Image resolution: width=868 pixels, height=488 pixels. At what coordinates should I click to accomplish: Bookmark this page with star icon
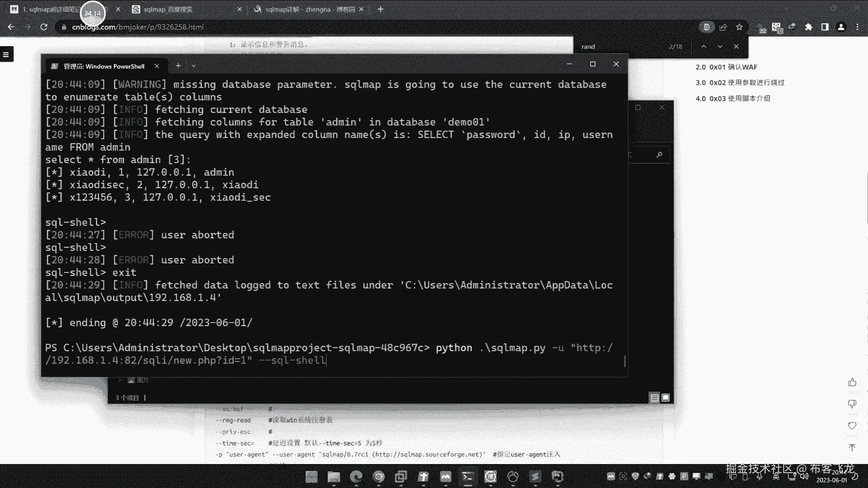coord(739,27)
